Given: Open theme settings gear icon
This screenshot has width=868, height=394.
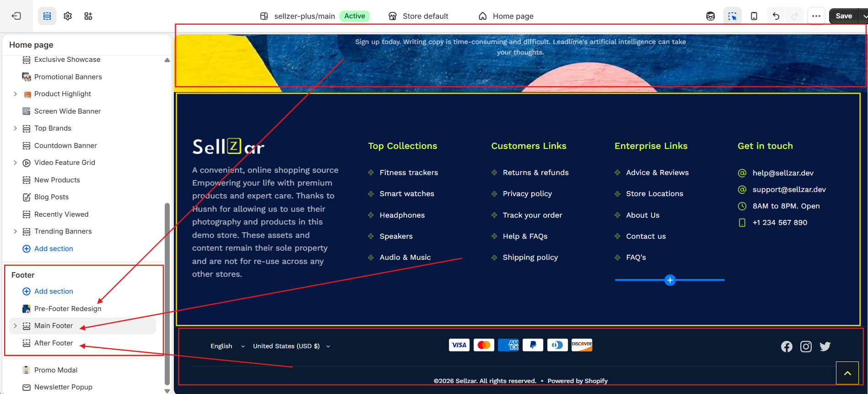Looking at the screenshot, I should 68,16.
